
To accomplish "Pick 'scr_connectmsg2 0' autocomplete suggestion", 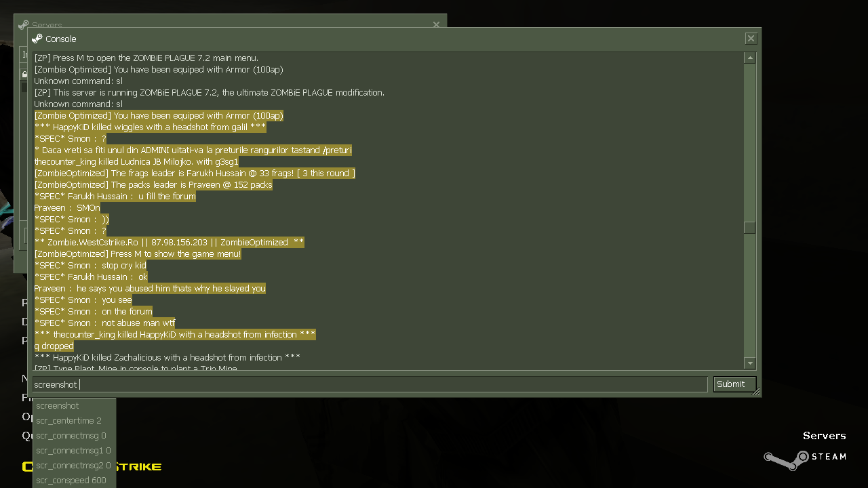I will [73, 466].
